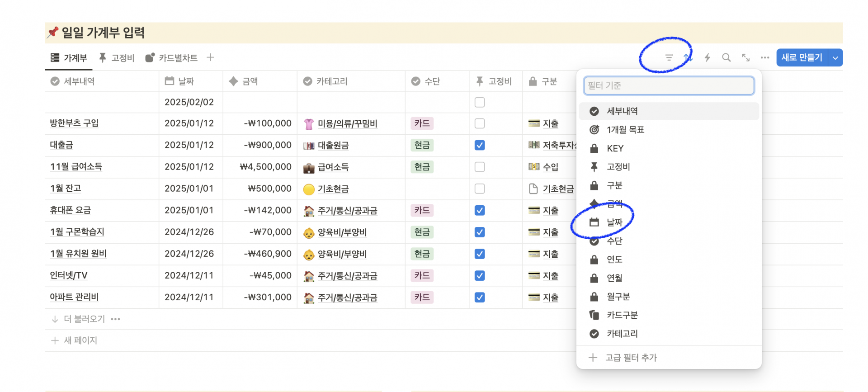
Task: Click the expand full-page arrows icon
Action: [x=745, y=57]
